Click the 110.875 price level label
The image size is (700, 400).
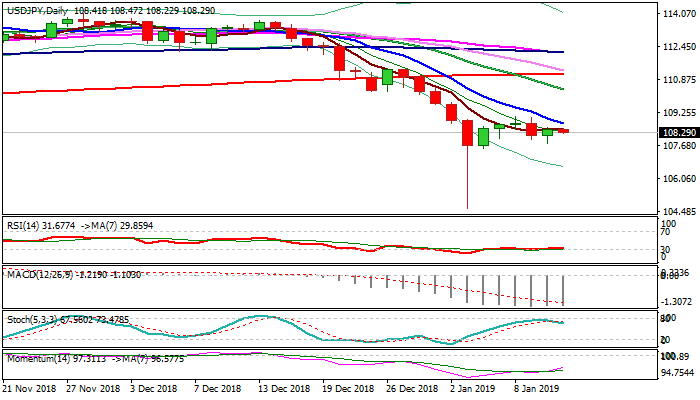point(679,80)
